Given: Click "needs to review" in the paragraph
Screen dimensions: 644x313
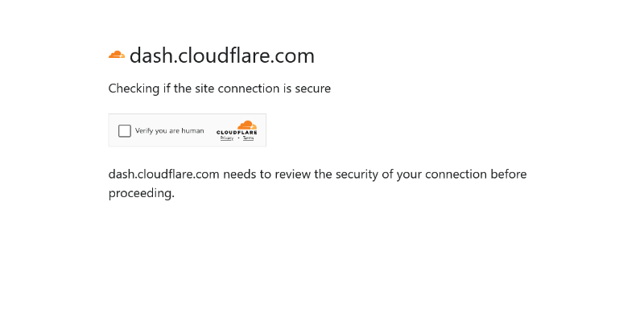Looking at the screenshot, I should point(267,175).
